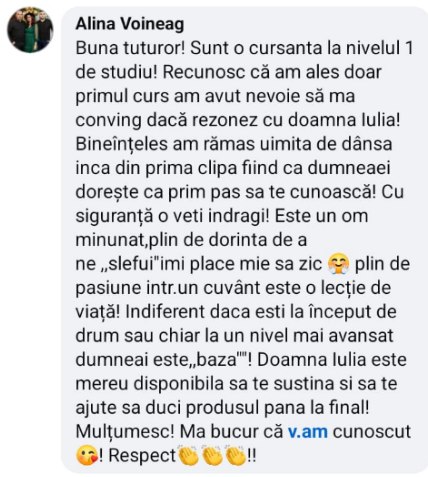Click the first clapping hands emoji
The height and width of the screenshot is (477, 428).
pyautogui.click(x=188, y=455)
